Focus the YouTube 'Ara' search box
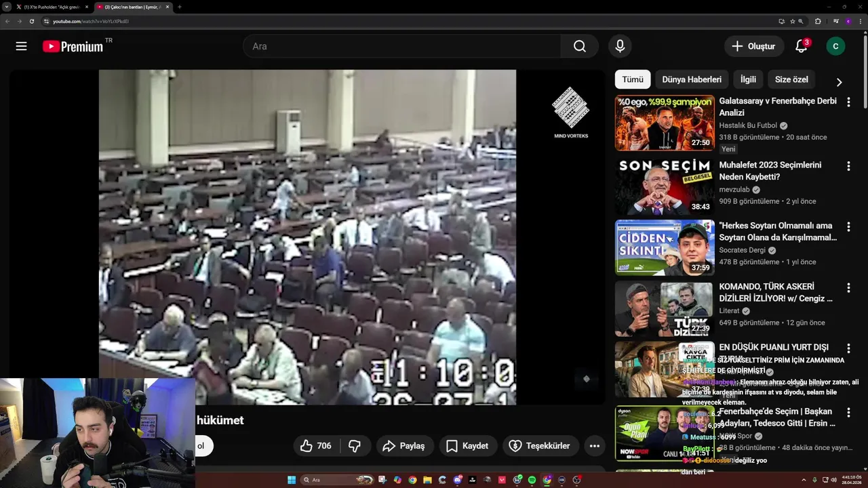This screenshot has height=488, width=868. tap(401, 46)
